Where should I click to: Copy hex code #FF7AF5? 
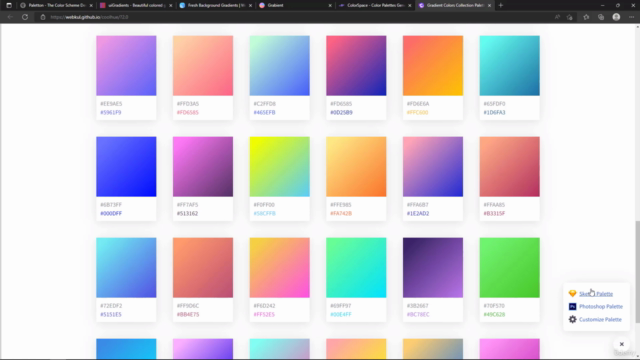click(187, 204)
